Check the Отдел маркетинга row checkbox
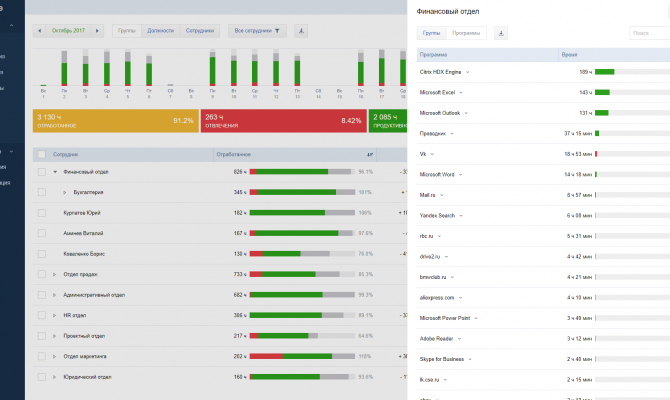This screenshot has width=670, height=400. click(41, 356)
